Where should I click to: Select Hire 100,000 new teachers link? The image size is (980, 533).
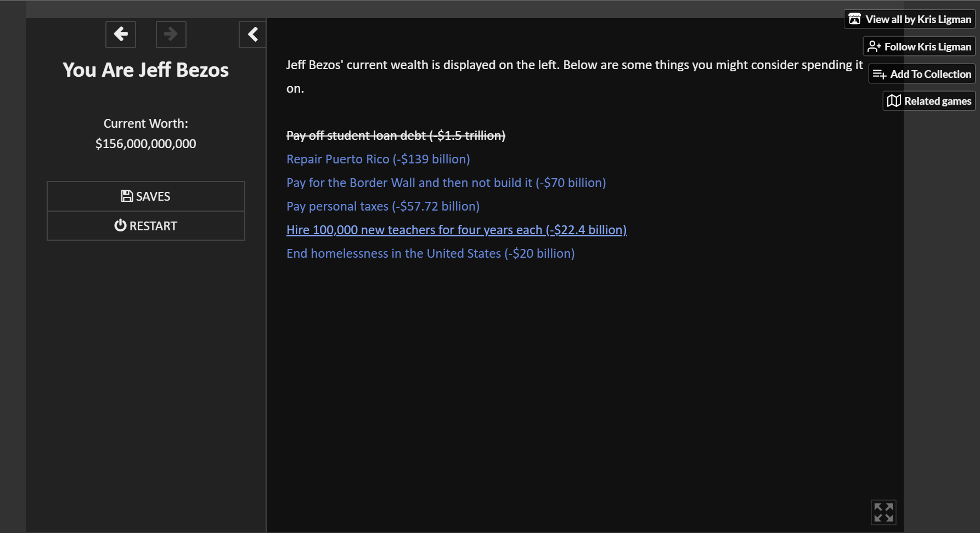457,230
